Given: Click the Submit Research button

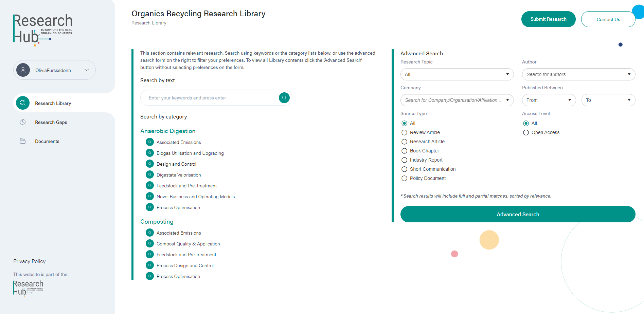Looking at the screenshot, I should pyautogui.click(x=548, y=19).
